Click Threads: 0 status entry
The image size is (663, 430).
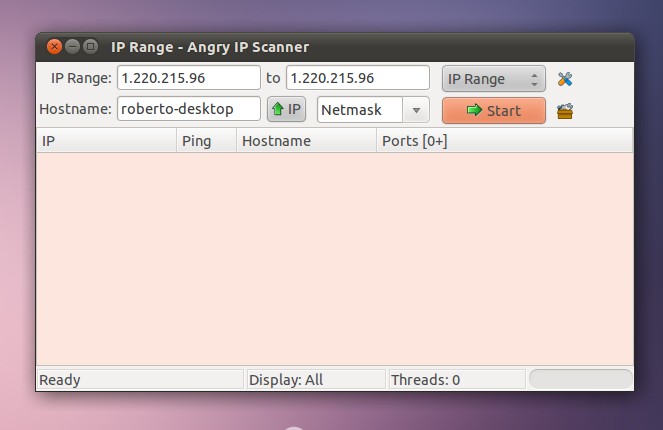(425, 380)
